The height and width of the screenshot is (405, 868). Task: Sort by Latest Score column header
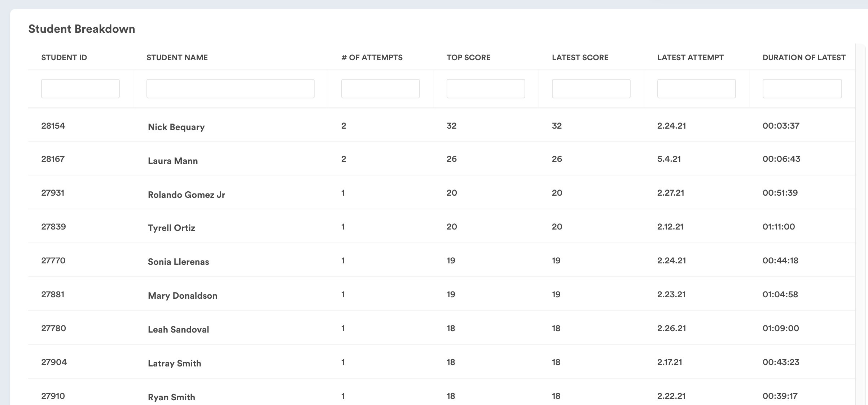click(580, 58)
